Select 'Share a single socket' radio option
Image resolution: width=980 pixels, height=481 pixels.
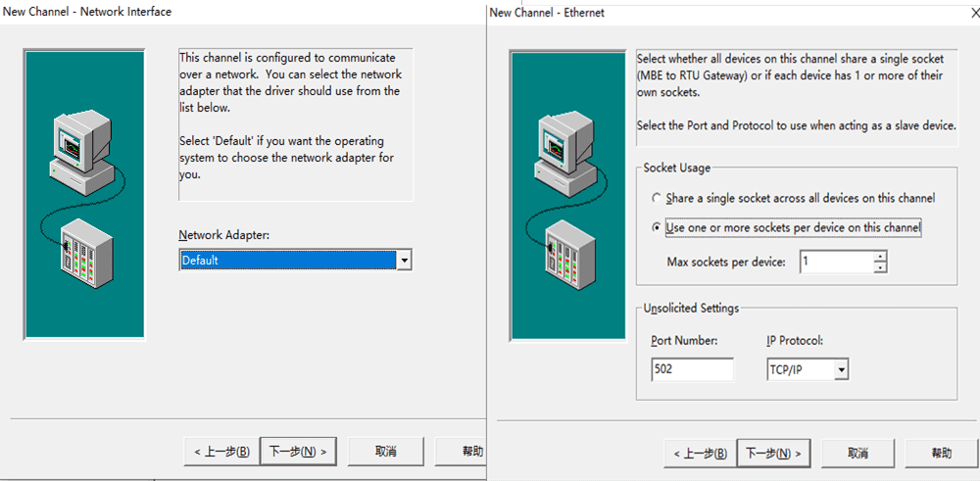(657, 198)
